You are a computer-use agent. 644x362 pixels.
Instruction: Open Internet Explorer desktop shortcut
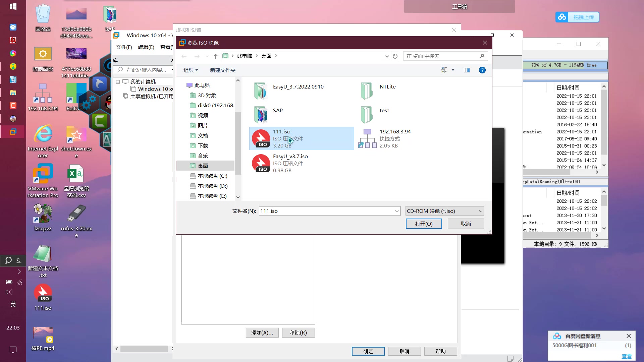[x=43, y=141]
